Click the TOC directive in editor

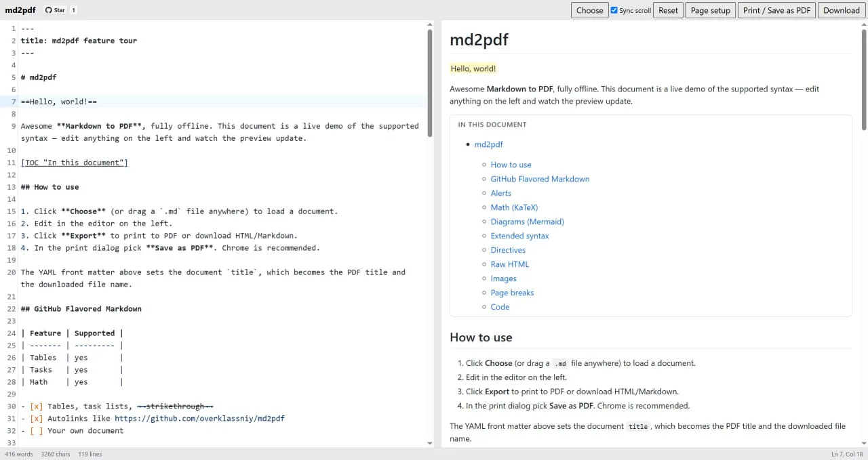point(75,163)
